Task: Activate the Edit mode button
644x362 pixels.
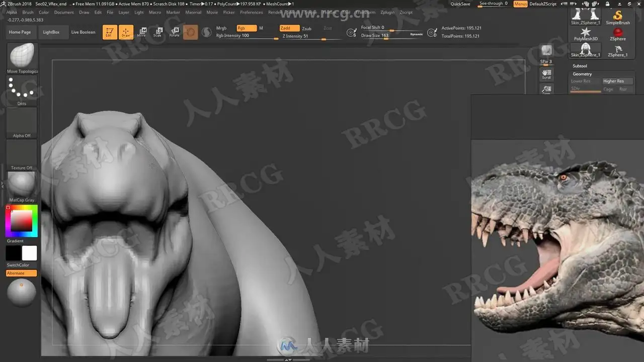Action: (110, 32)
